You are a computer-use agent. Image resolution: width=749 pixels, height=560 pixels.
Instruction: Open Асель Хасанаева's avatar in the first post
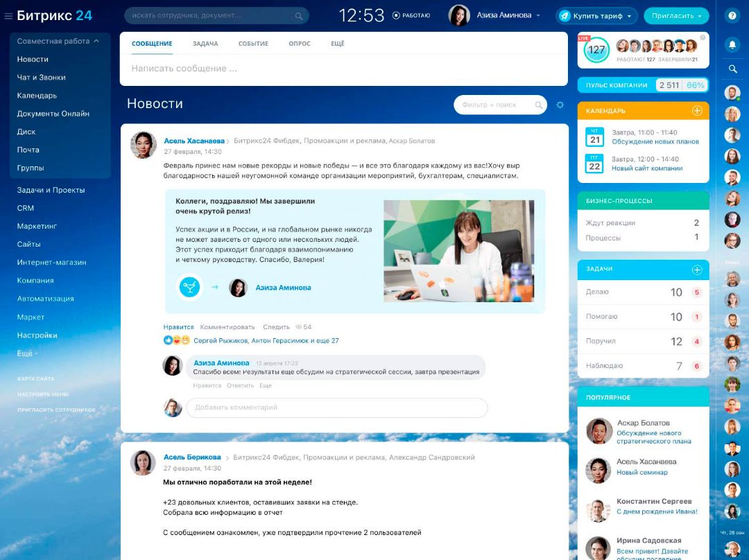144,145
